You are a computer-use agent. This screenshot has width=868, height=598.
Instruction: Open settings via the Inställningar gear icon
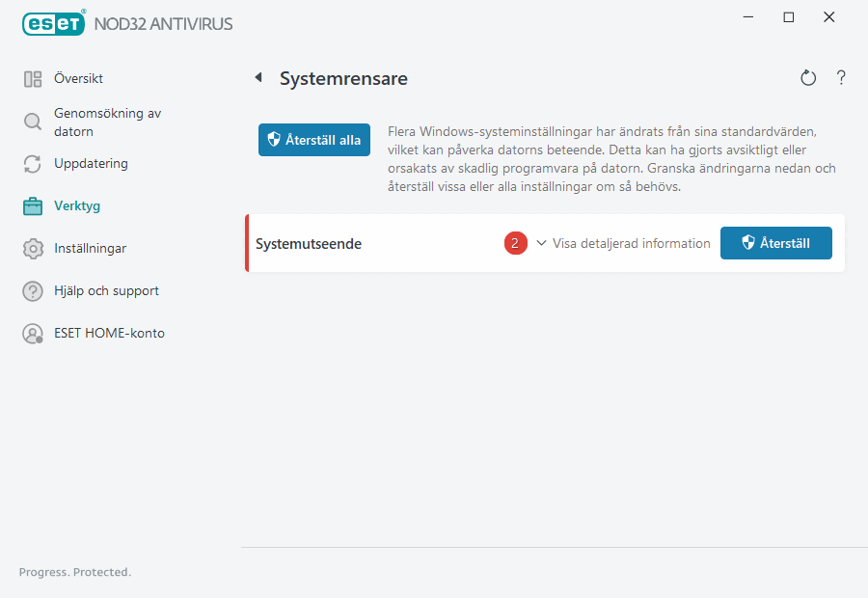coord(33,248)
